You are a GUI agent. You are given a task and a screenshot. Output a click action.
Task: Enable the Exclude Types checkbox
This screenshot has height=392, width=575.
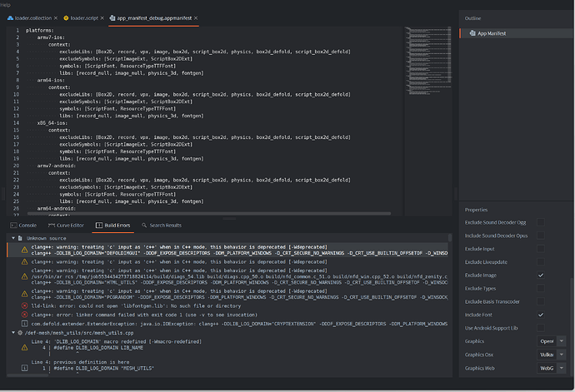541,288
